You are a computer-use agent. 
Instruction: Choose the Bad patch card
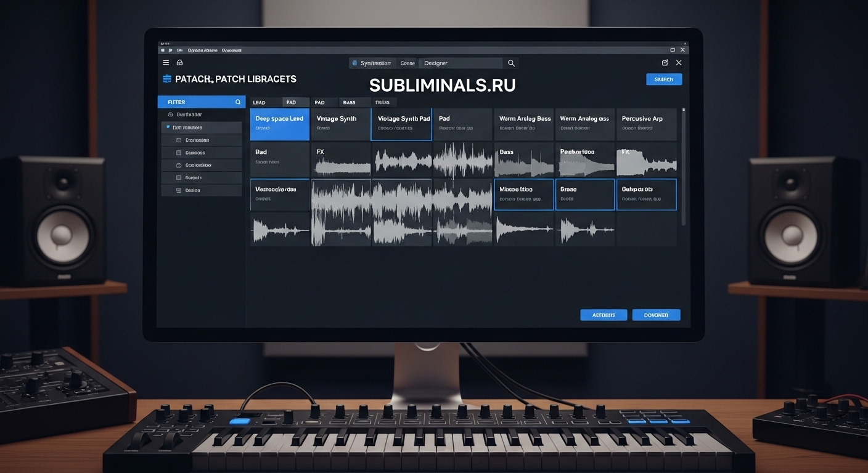[280, 160]
